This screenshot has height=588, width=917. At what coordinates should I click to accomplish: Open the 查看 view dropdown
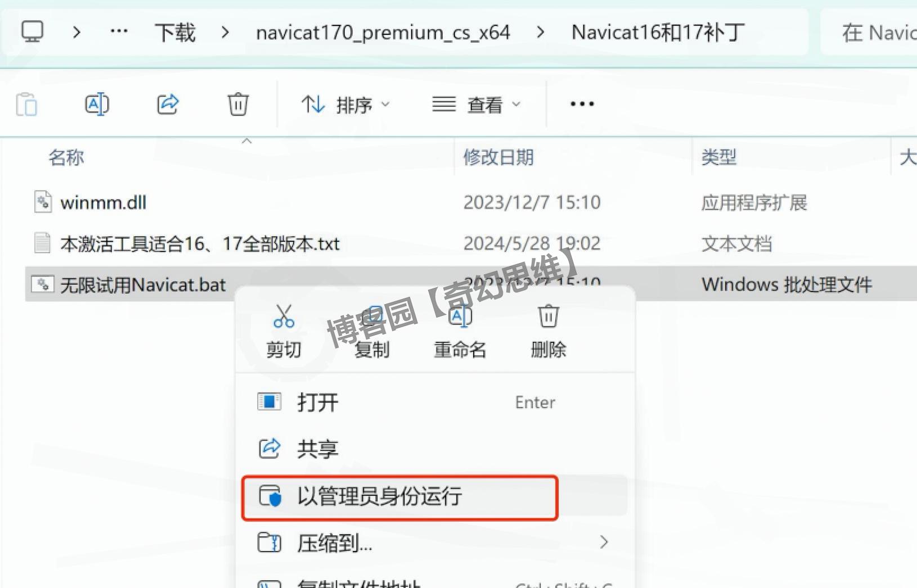coord(477,105)
